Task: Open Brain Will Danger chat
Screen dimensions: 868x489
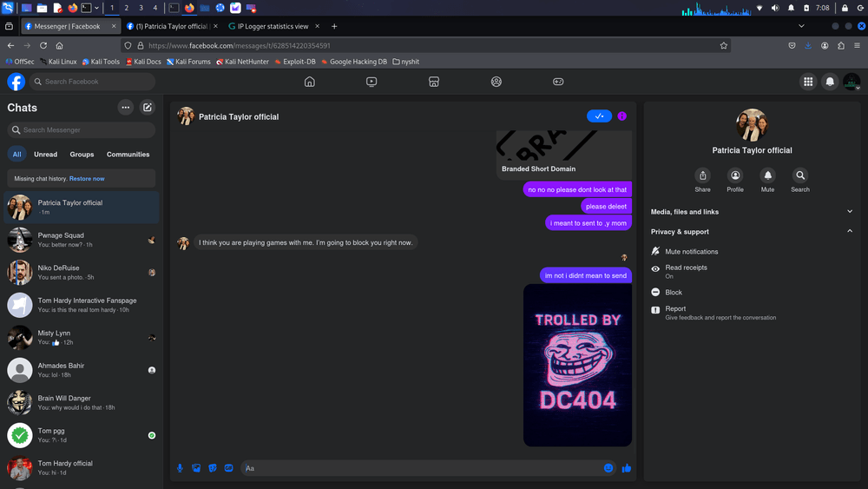Action: [x=82, y=403]
